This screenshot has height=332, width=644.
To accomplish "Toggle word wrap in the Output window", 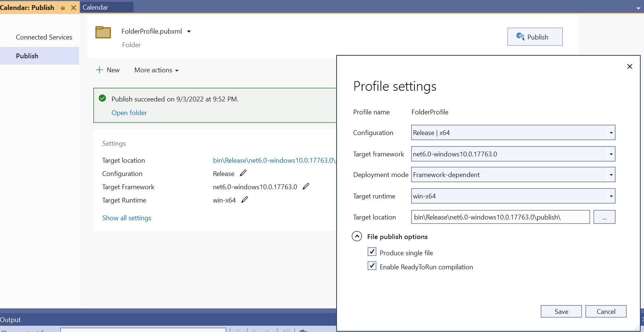I will 303,331.
